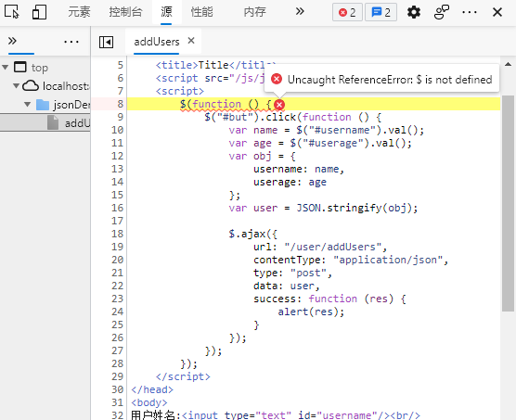Viewport: 516px width, 420px height.
Task: Select the addUsers file in tree
Action: [x=45, y=123]
